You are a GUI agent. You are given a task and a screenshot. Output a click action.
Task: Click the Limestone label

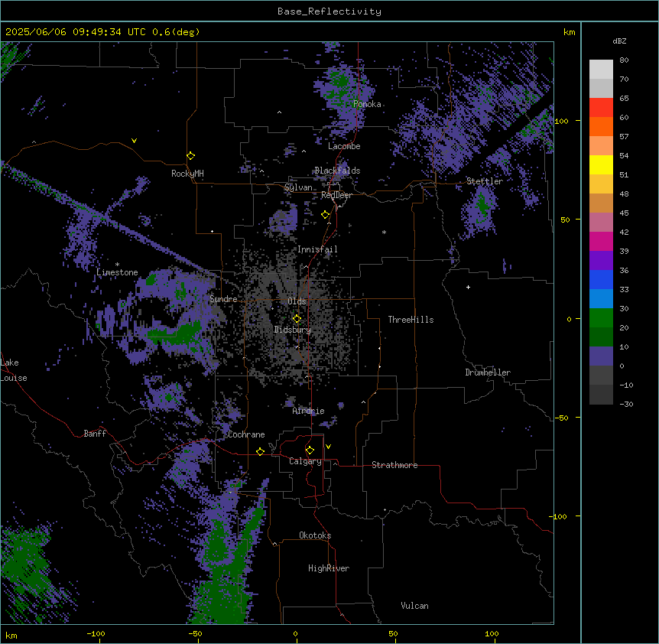[x=117, y=272]
